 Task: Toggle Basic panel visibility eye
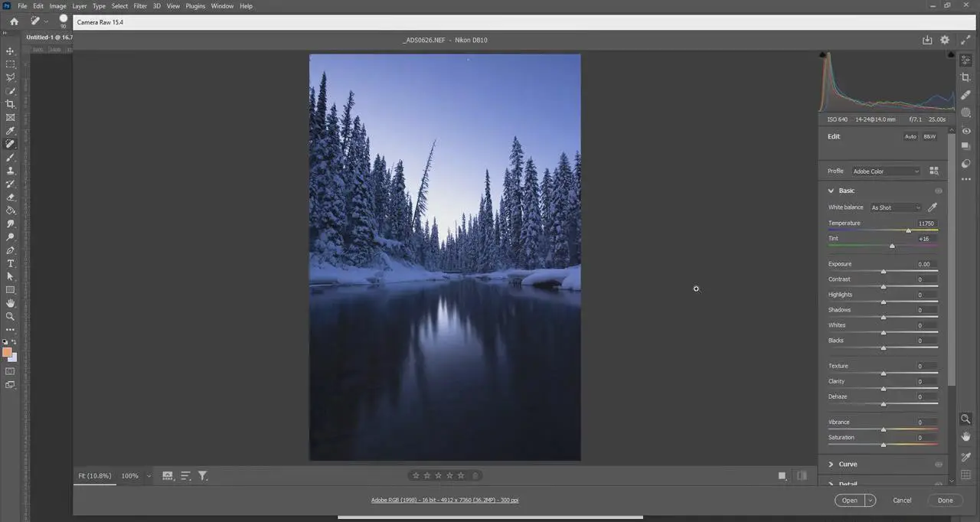(x=939, y=191)
